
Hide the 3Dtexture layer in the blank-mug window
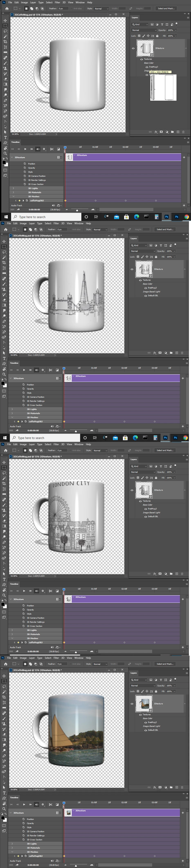tap(133, 48)
